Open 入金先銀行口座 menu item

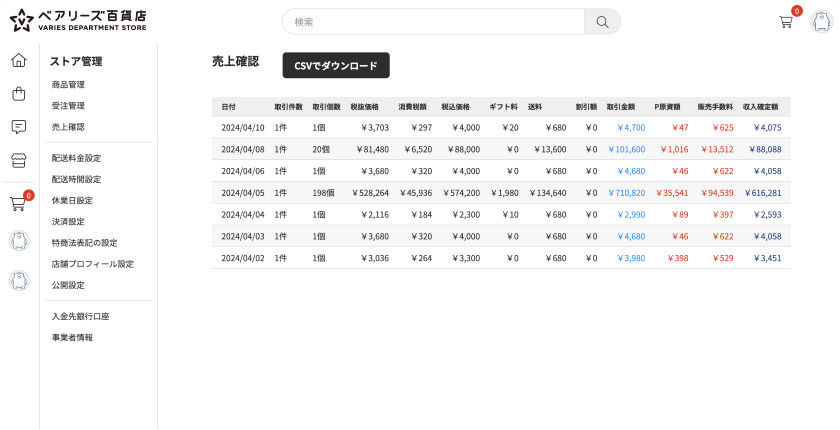(x=80, y=316)
